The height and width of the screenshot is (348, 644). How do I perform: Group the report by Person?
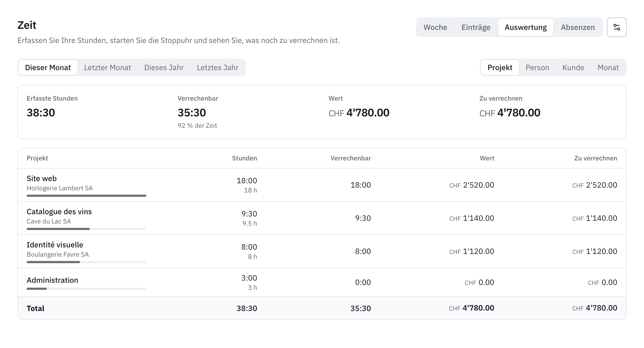pos(537,67)
